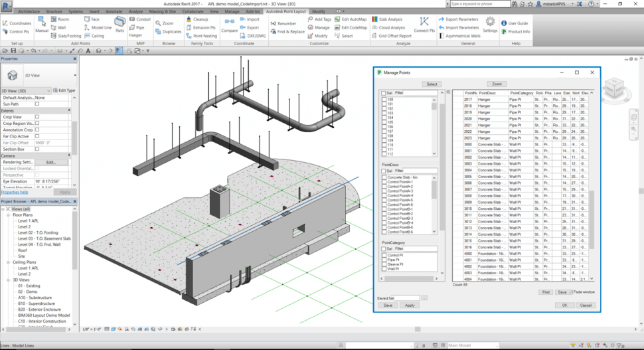The height and width of the screenshot is (350, 644).
Task: Collapse filter pane with double-chevron arrow
Action: [x=448, y=92]
